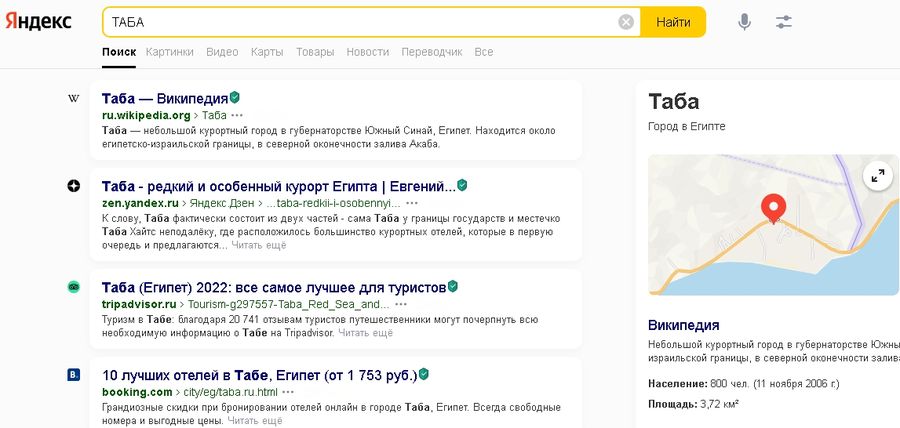Click the verified shield on Wikipedia result
900x428 pixels.
235,97
